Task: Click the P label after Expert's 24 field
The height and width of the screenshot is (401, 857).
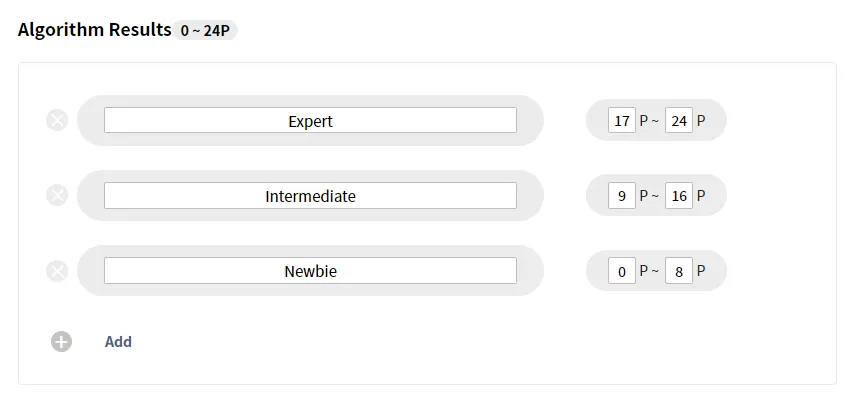Action: coord(701,121)
